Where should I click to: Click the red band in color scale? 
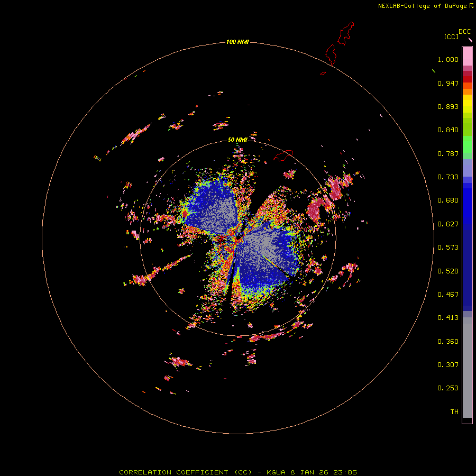click(x=467, y=79)
